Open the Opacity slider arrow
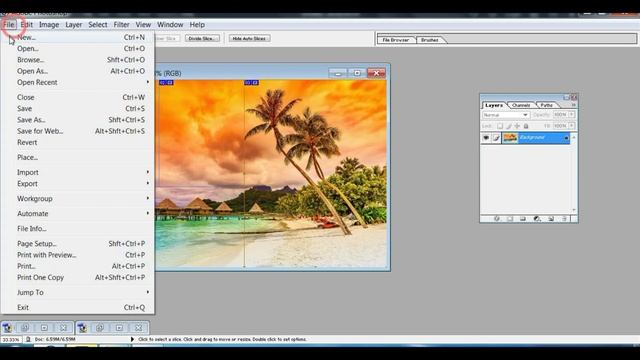This screenshot has width=640, height=360. point(571,115)
